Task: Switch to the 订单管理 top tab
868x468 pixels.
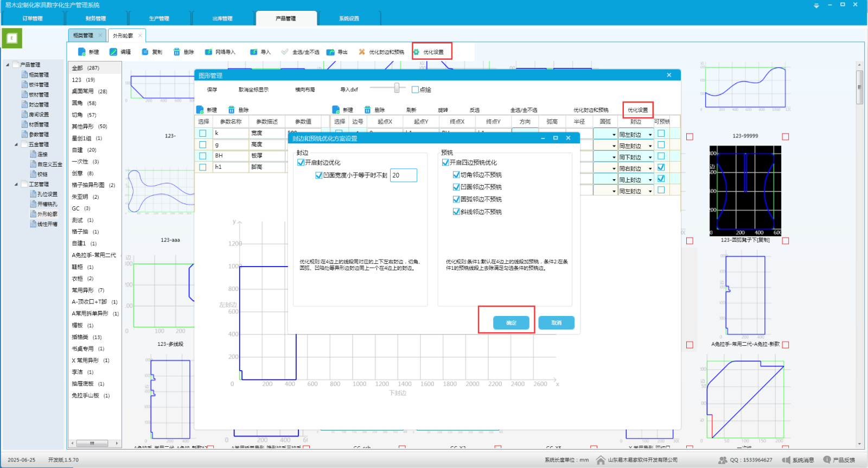Action: click(x=33, y=18)
